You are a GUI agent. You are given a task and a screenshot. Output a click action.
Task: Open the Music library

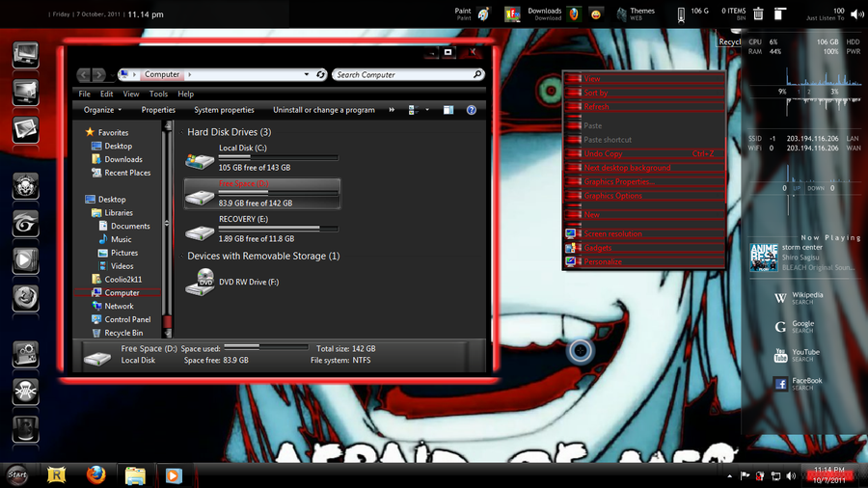115,239
